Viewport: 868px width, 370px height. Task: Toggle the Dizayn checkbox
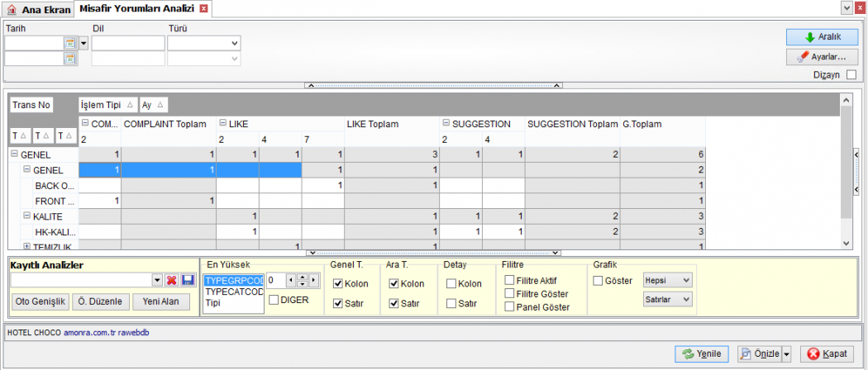click(851, 74)
